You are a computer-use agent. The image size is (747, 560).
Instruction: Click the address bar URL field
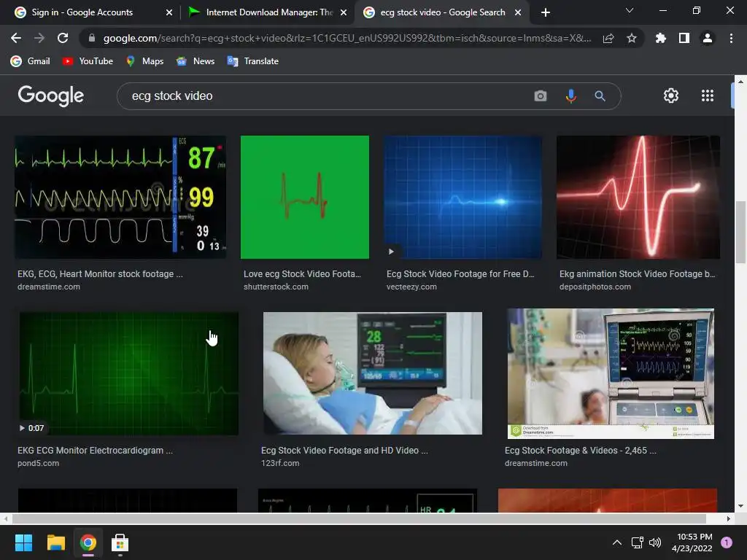347,38
